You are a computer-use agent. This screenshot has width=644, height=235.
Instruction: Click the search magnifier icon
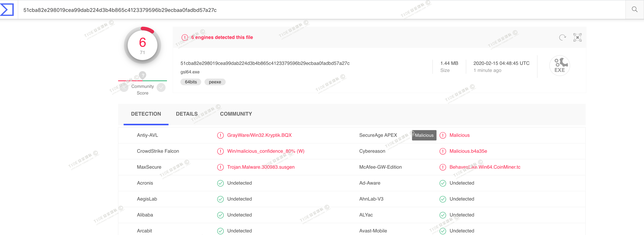[x=634, y=9]
